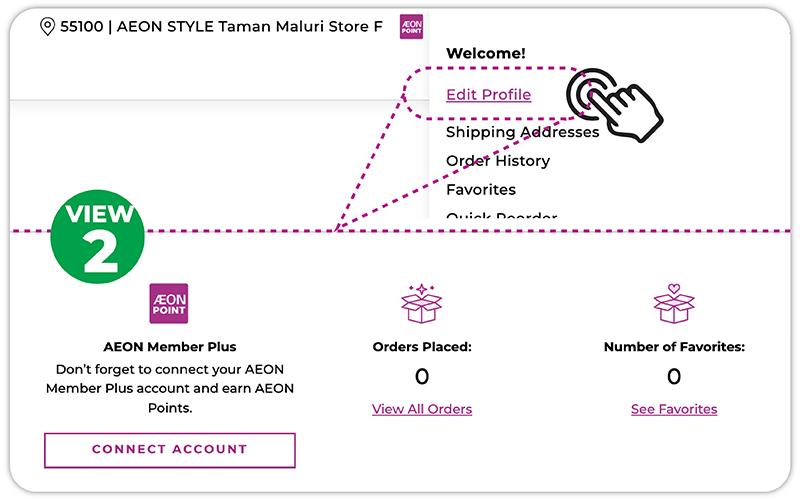The image size is (800, 500).
Task: Click the green VIEW 2 badge
Action: pyautogui.click(x=99, y=239)
